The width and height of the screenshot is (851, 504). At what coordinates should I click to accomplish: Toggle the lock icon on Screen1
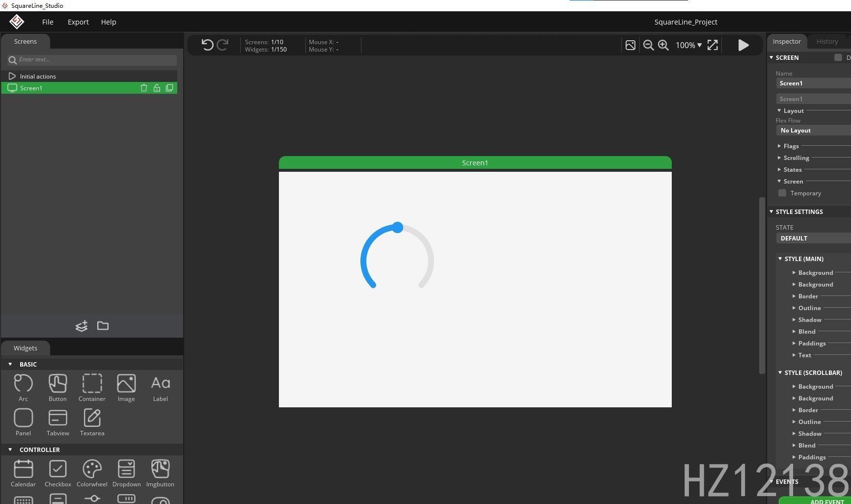point(157,88)
